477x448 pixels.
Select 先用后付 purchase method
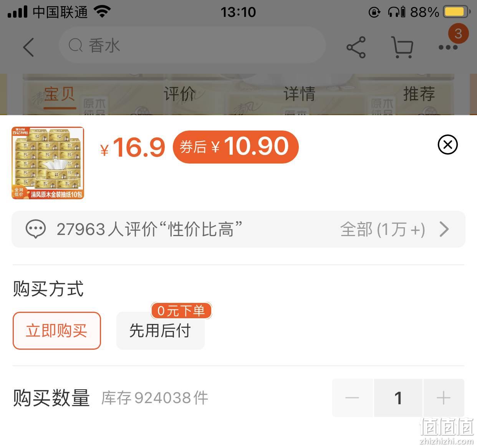click(161, 331)
